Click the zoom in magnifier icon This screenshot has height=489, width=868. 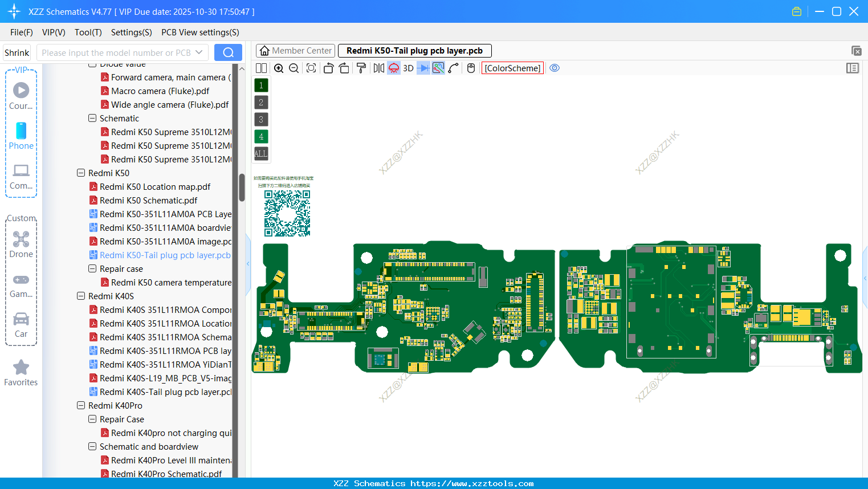[279, 68]
